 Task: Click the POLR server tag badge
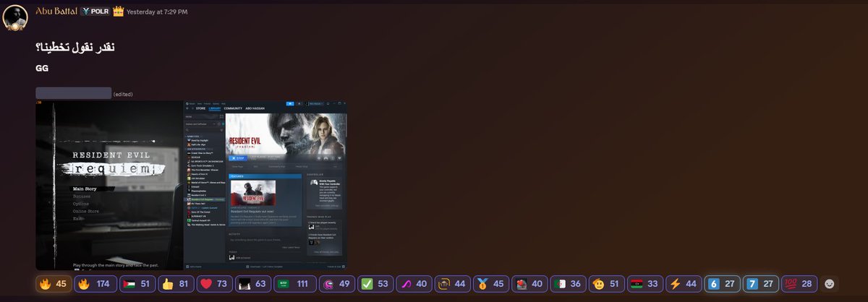click(x=94, y=12)
